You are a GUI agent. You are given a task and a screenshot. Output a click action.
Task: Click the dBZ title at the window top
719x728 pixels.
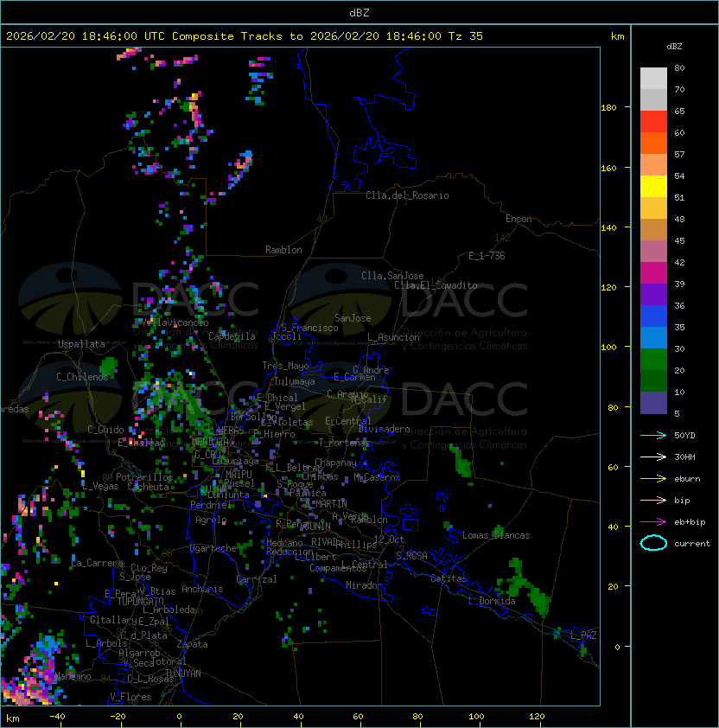pyautogui.click(x=359, y=12)
